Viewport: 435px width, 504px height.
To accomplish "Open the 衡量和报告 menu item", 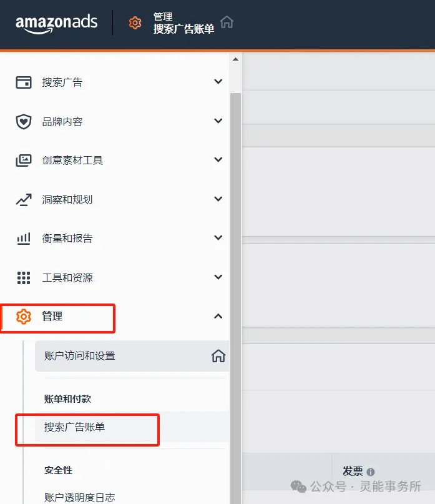I will pyautogui.click(x=67, y=239).
